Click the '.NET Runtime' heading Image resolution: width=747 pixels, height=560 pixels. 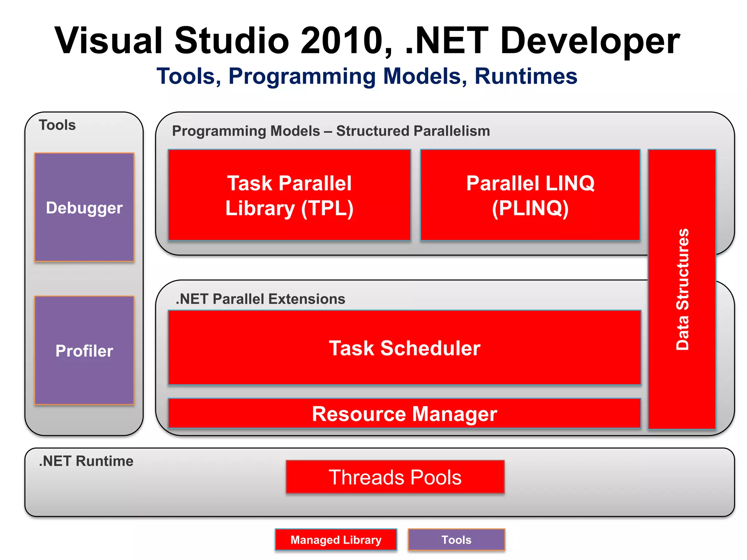click(x=86, y=461)
